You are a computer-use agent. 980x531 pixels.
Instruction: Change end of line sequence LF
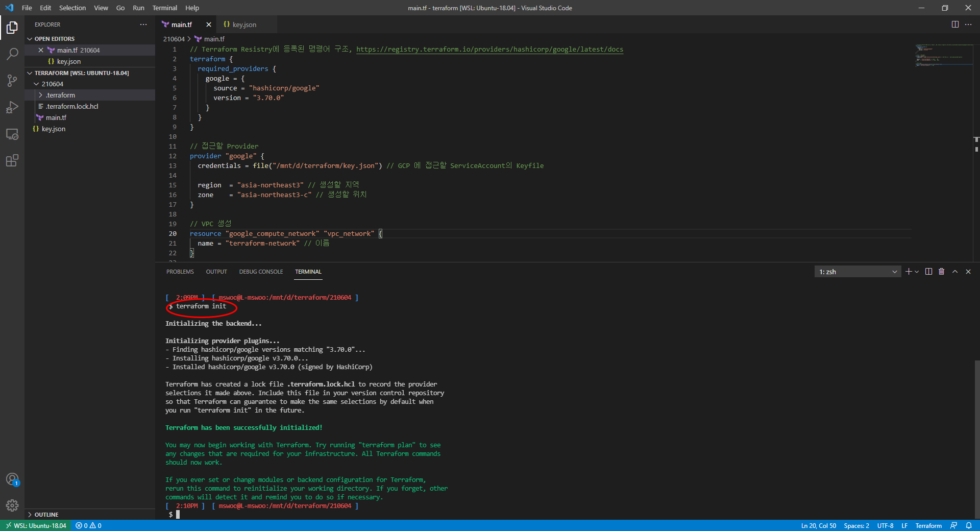pos(904,525)
